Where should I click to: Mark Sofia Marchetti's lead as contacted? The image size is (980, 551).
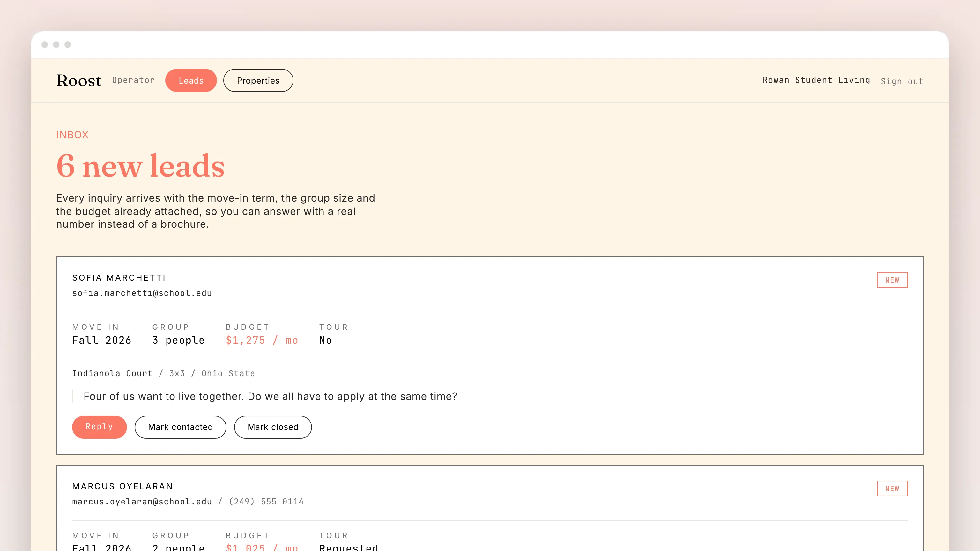[x=180, y=427]
